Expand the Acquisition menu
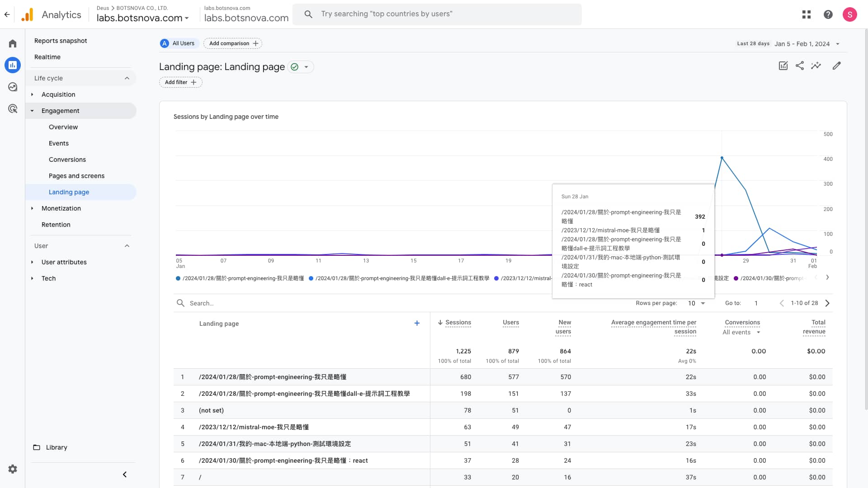The width and height of the screenshot is (868, 488). (32, 94)
